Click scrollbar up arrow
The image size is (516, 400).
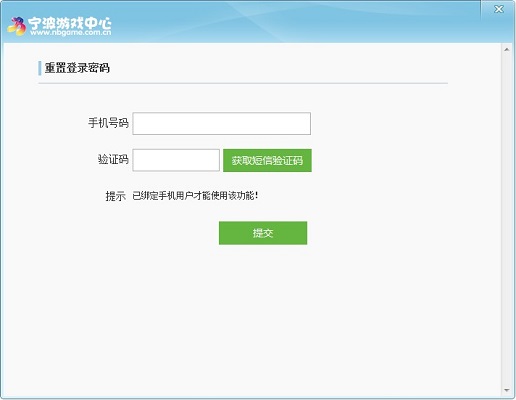pyautogui.click(x=507, y=50)
